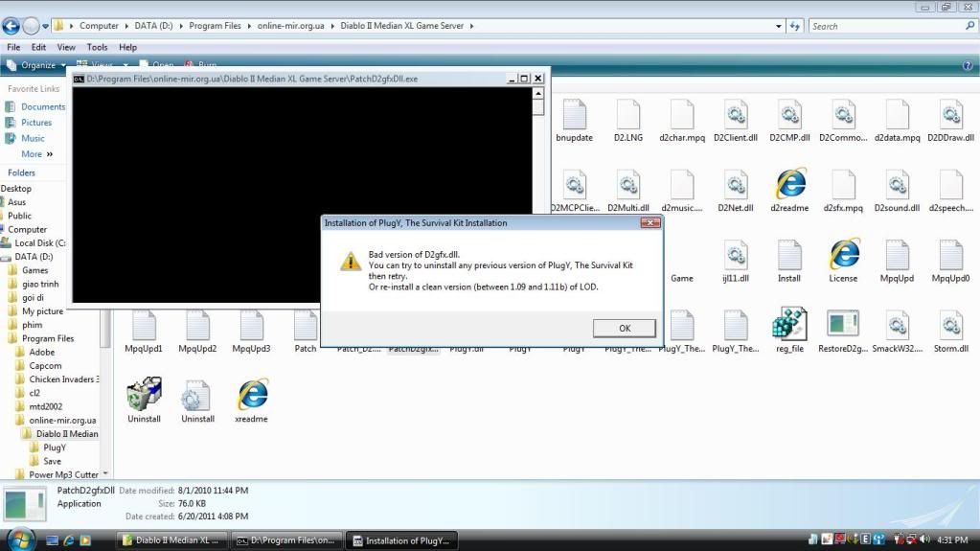Click Computer in the address breadcrumb
This screenshot has width=980, height=551.
tap(99, 26)
